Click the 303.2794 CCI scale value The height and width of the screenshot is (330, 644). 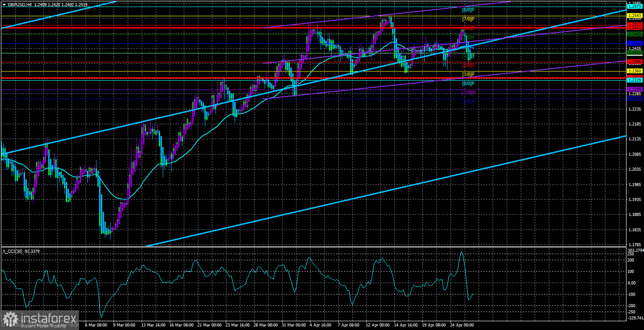click(635, 250)
